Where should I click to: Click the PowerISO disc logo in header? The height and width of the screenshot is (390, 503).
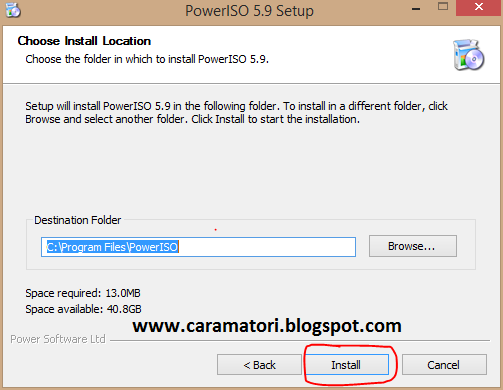pos(468,55)
